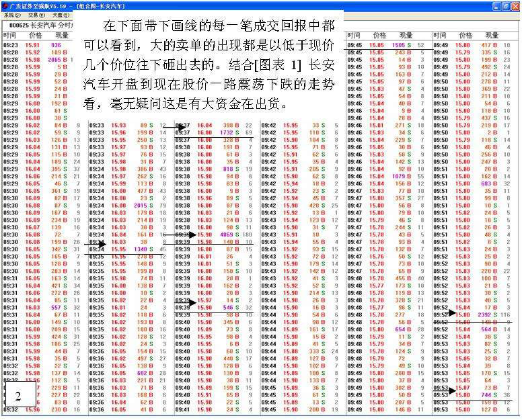Select the 09:45 row with volume 1505 S

pyautogui.click(x=386, y=45)
